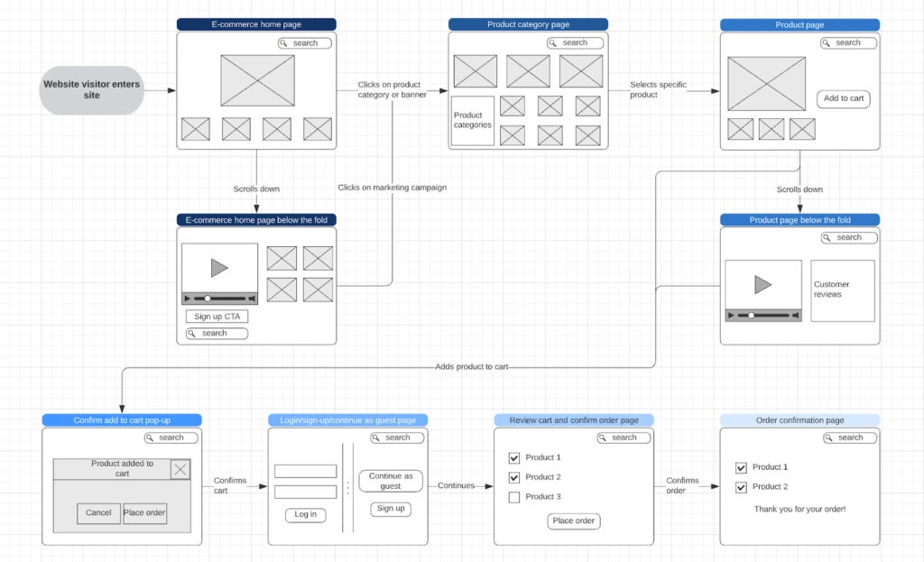Check the Product 3 checkbox
Image resolution: width=924 pixels, height=562 pixels.
[513, 497]
